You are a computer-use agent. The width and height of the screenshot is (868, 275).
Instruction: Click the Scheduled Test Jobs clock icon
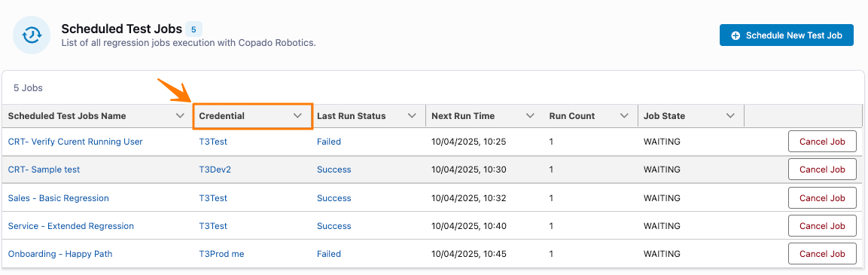[32, 35]
